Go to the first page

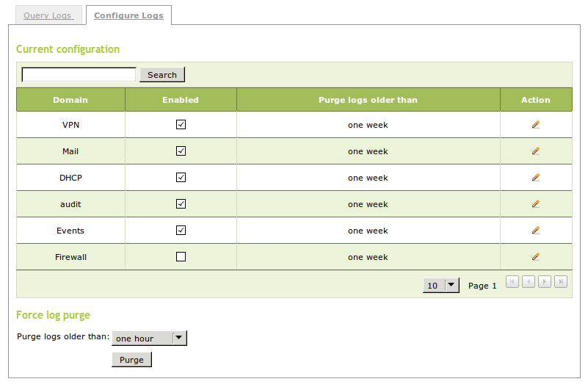point(512,282)
